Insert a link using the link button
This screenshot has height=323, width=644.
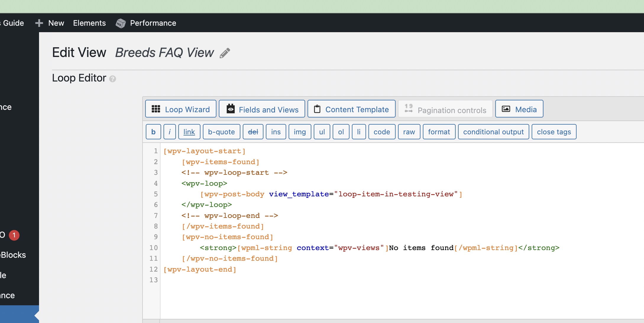(x=189, y=132)
